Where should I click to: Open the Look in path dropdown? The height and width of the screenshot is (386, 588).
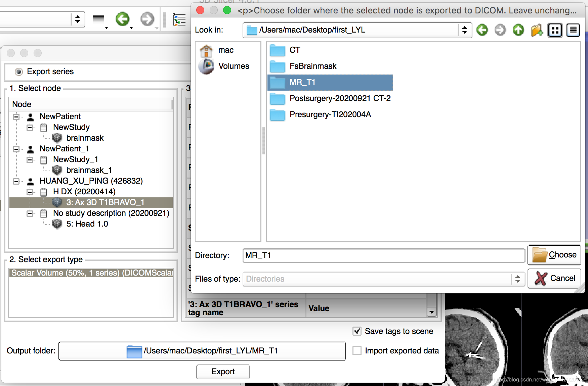coord(465,30)
